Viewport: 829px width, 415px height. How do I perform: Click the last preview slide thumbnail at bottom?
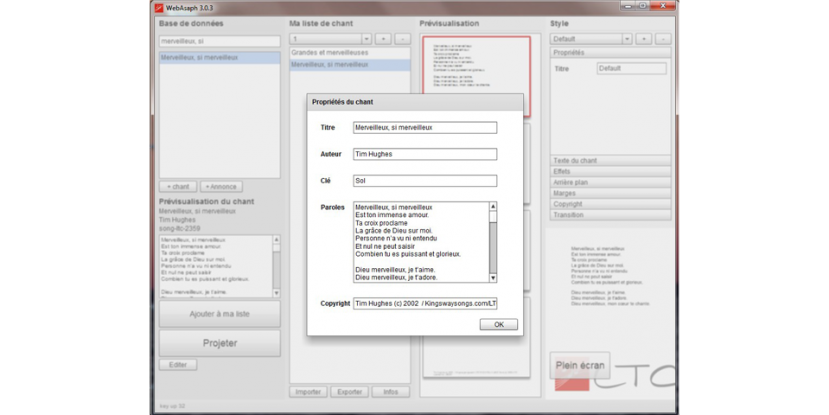tap(476, 337)
